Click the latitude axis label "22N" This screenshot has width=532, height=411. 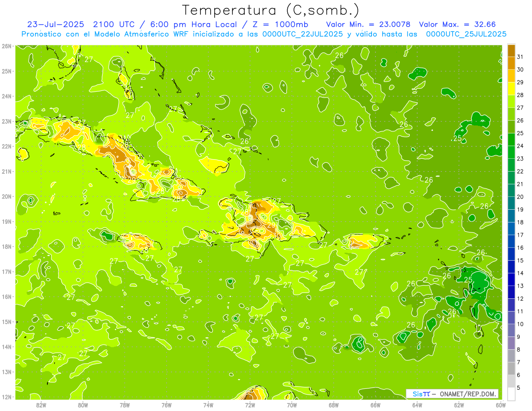(x=7, y=146)
